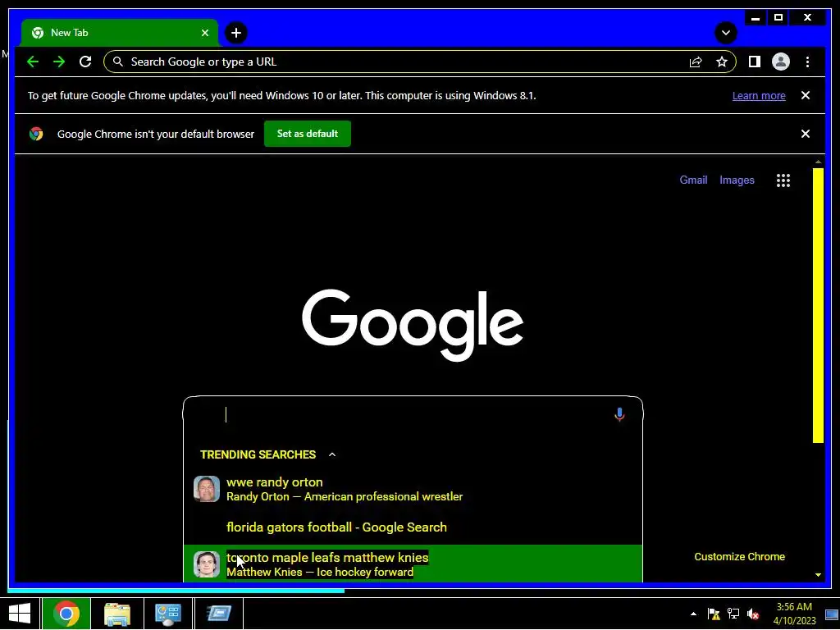The image size is (840, 630).
Task: Show hidden tray icons arrow
Action: (693, 614)
